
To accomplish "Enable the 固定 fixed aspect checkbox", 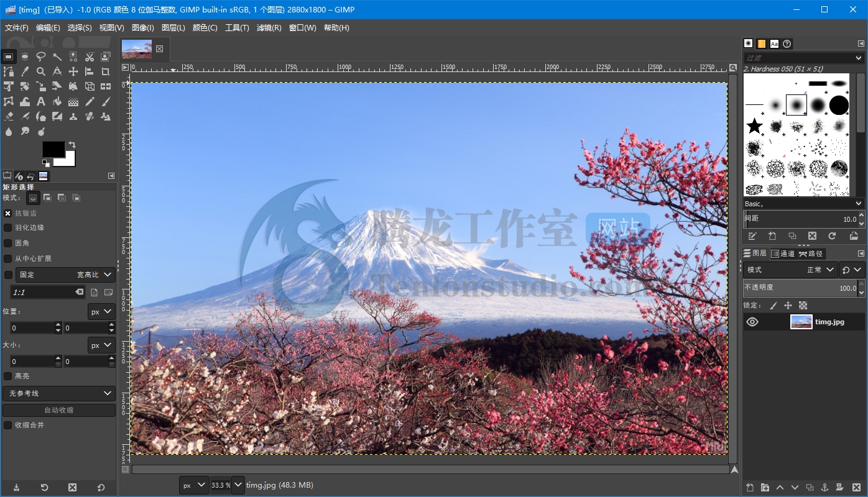I will click(x=7, y=275).
